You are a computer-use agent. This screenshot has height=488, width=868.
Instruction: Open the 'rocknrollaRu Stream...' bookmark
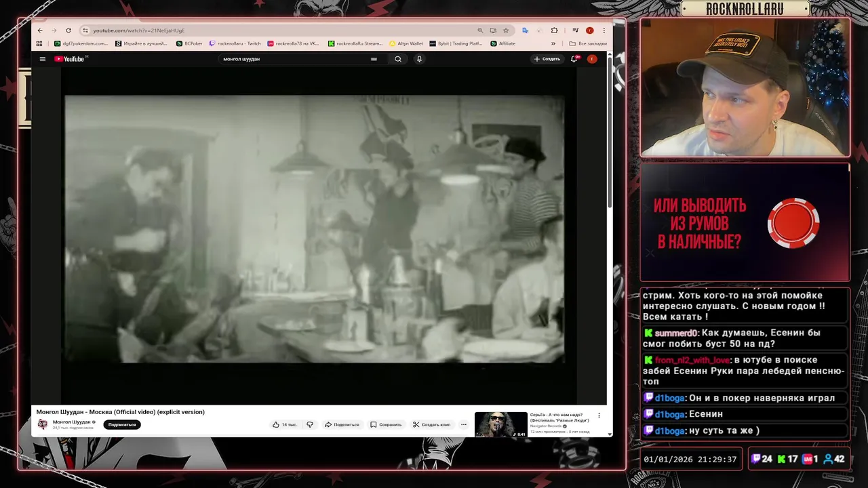tap(355, 43)
